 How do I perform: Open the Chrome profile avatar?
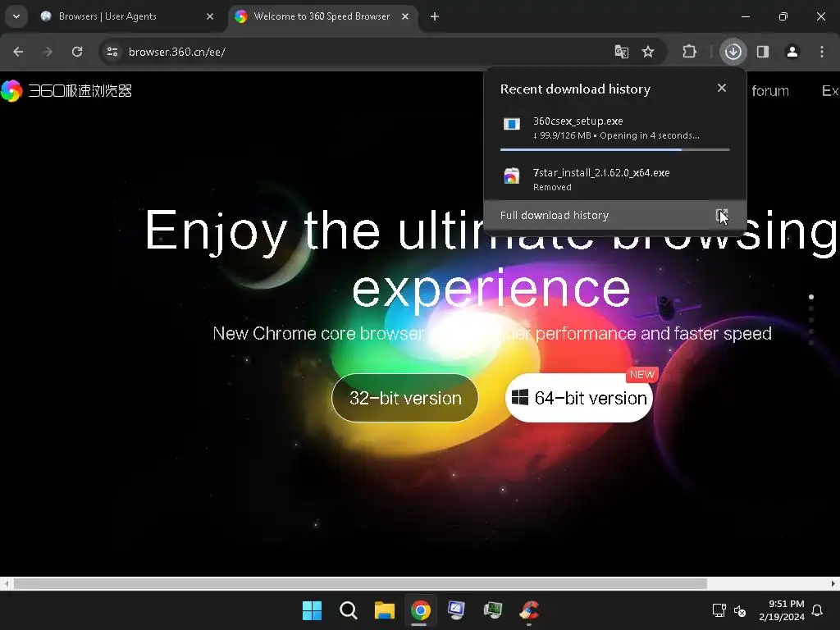(792, 52)
